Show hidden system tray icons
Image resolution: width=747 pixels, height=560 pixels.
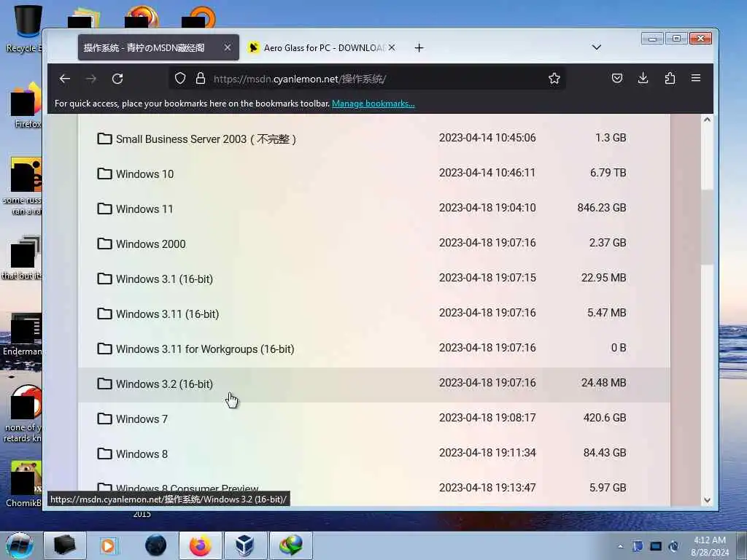coord(620,546)
